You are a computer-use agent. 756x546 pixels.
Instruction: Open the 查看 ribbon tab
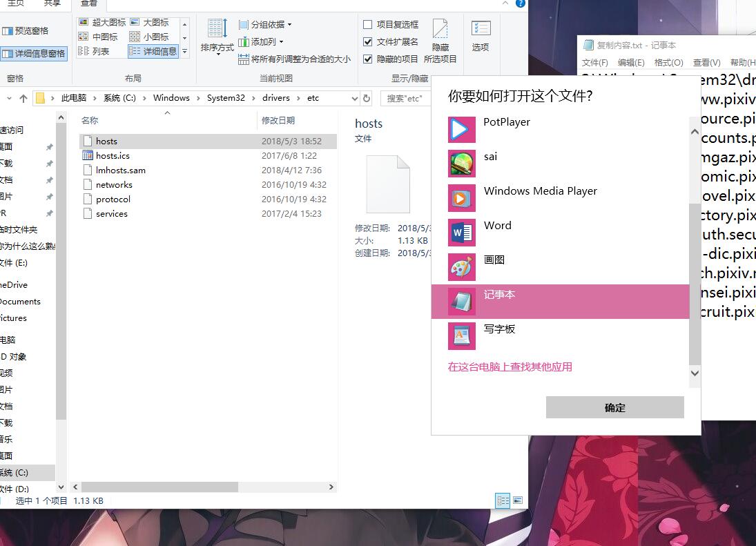pos(88,4)
